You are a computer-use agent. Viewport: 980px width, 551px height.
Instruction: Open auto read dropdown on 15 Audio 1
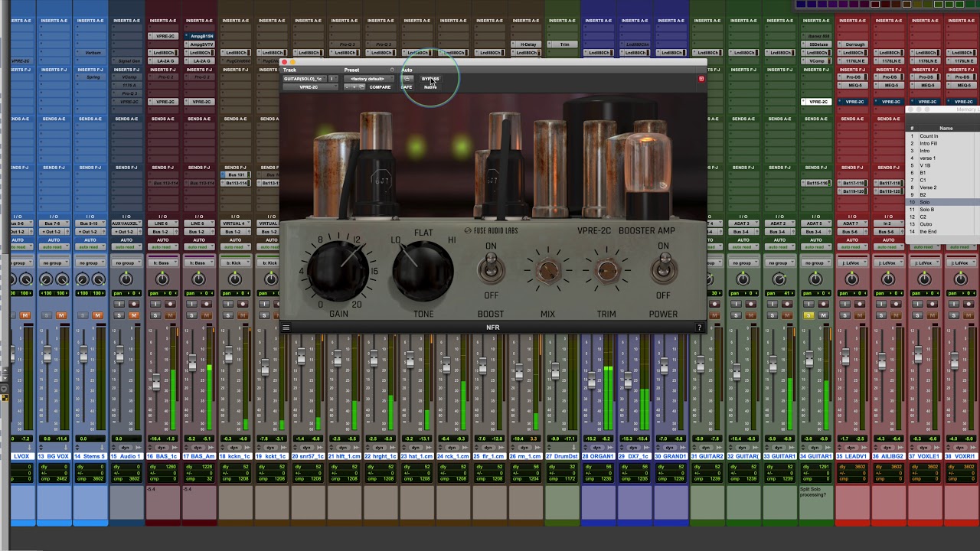point(127,247)
